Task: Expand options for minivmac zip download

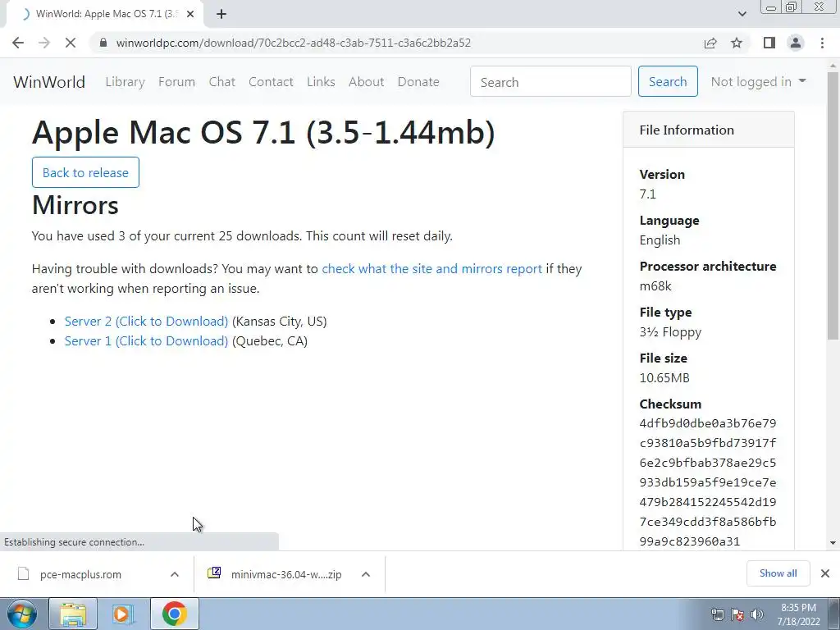Action: 366,574
